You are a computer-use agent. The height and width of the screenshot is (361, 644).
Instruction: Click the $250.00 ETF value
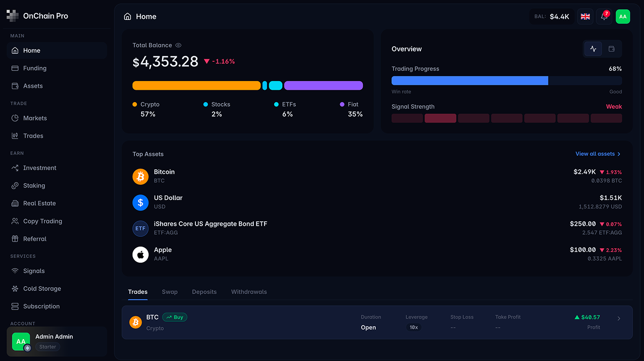click(x=583, y=224)
